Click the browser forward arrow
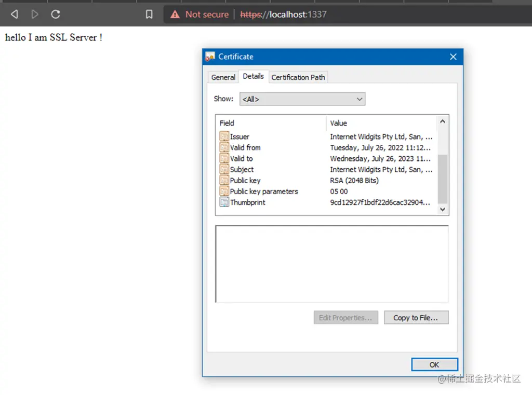This screenshot has width=532, height=395. pos(35,14)
